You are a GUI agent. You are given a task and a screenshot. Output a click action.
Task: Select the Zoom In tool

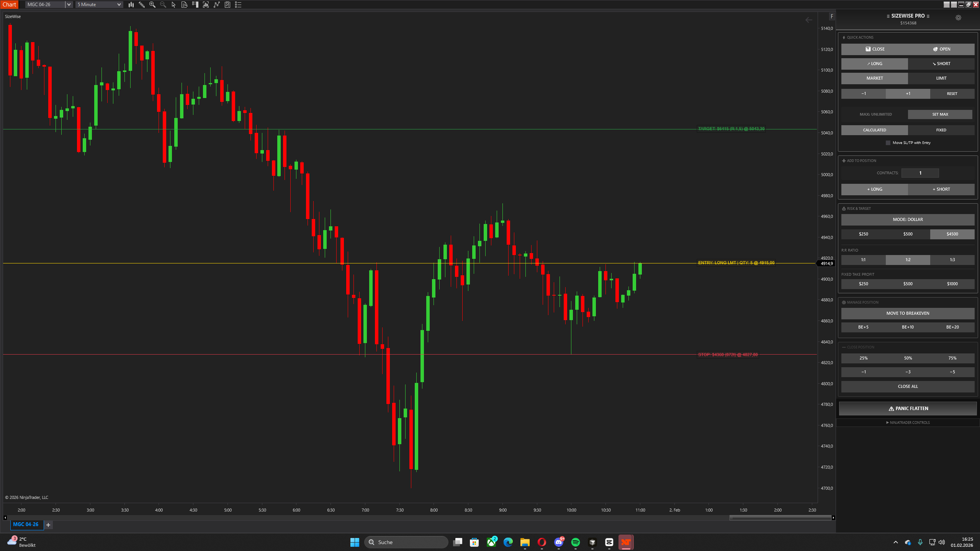[152, 4]
